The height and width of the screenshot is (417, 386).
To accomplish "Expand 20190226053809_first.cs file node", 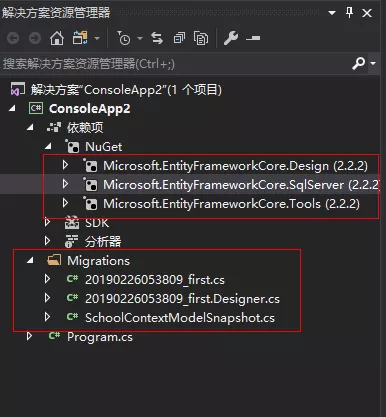I will 47,279.
